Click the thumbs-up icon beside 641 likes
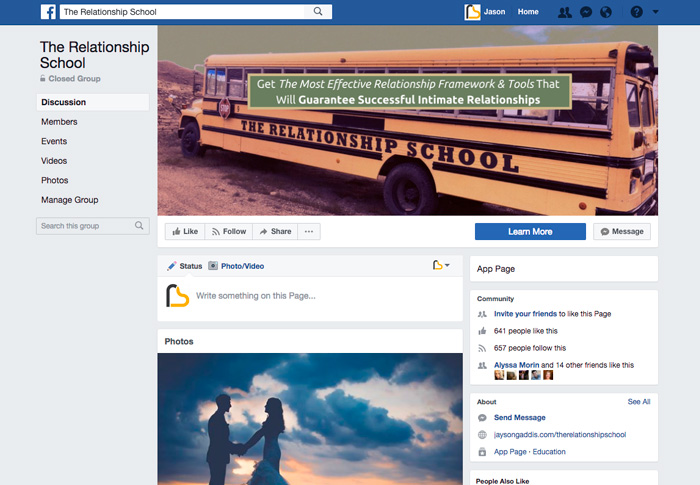The image size is (700, 485). 482,331
